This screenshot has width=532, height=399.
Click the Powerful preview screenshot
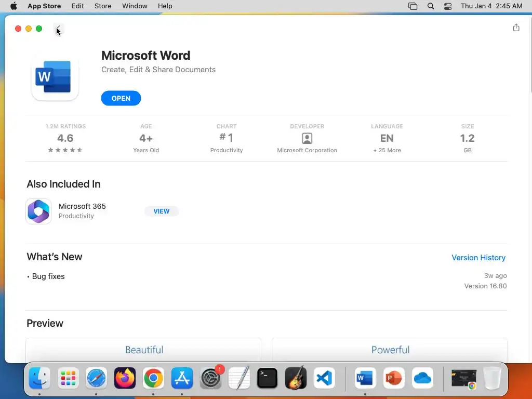click(x=390, y=350)
